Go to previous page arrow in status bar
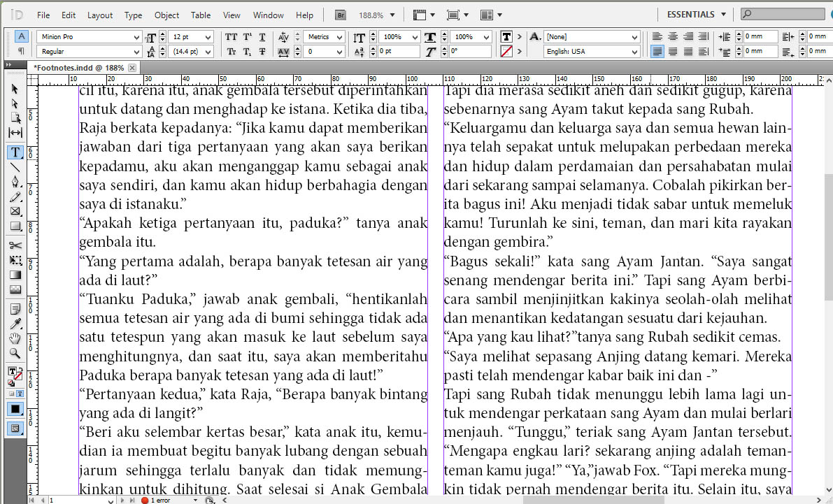833x504 pixels. [43, 501]
